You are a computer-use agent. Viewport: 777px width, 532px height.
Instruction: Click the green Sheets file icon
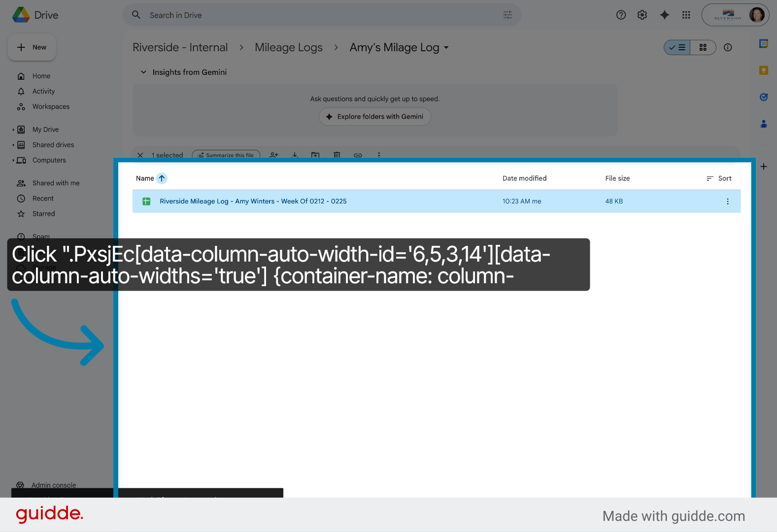[x=146, y=201]
